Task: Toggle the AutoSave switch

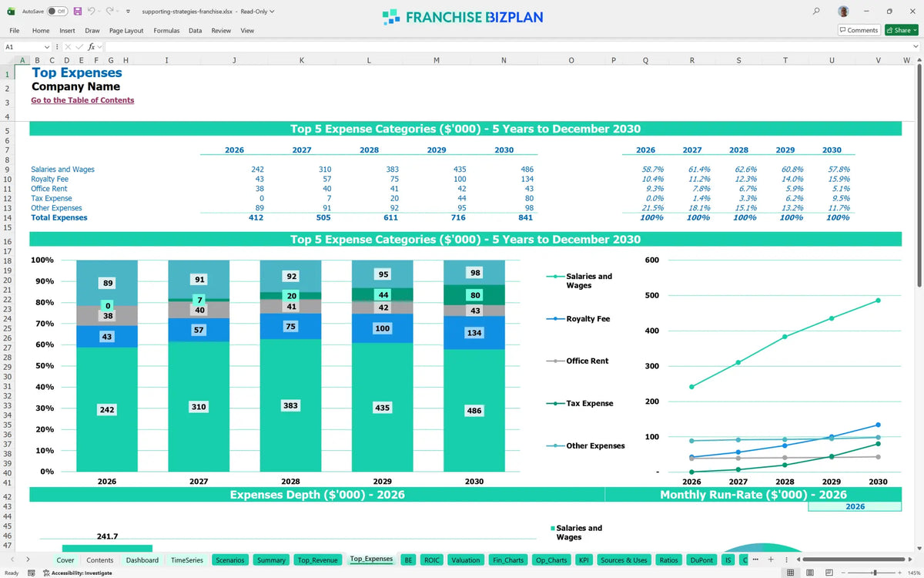Action: (57, 12)
